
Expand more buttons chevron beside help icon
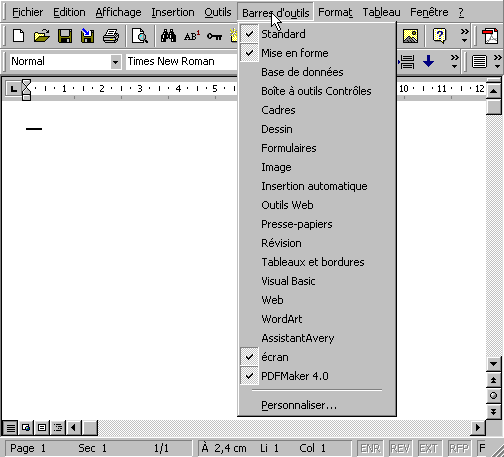(x=464, y=36)
